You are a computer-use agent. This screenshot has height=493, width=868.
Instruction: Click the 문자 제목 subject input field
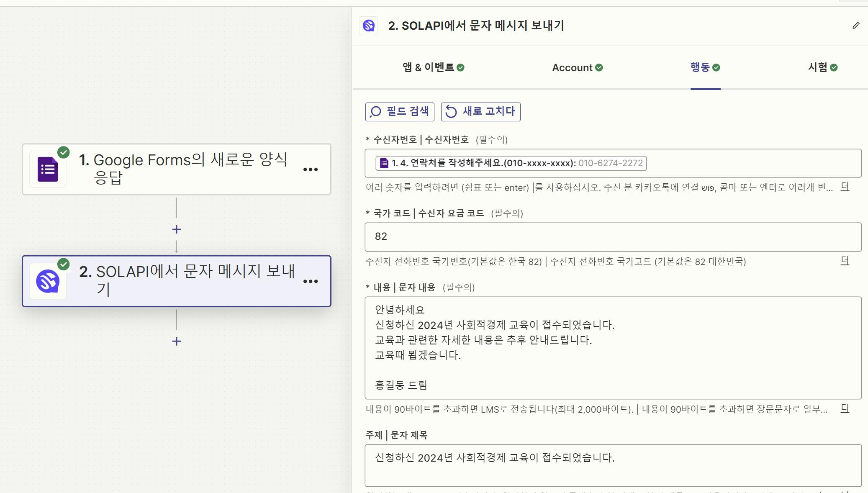(613, 465)
